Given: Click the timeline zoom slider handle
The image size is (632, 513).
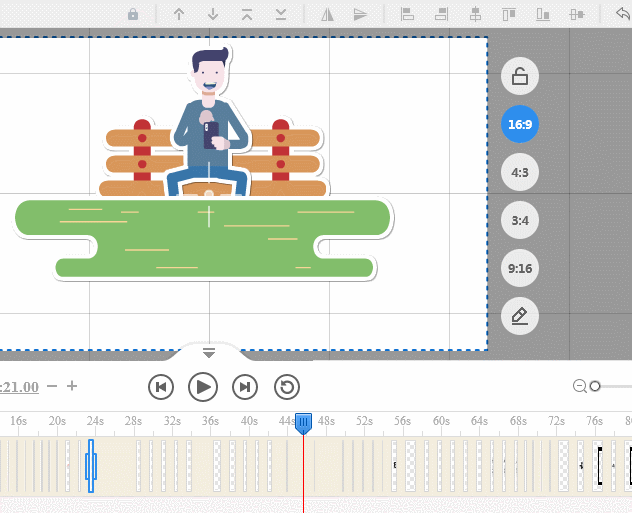Looking at the screenshot, I should tap(595, 386).
